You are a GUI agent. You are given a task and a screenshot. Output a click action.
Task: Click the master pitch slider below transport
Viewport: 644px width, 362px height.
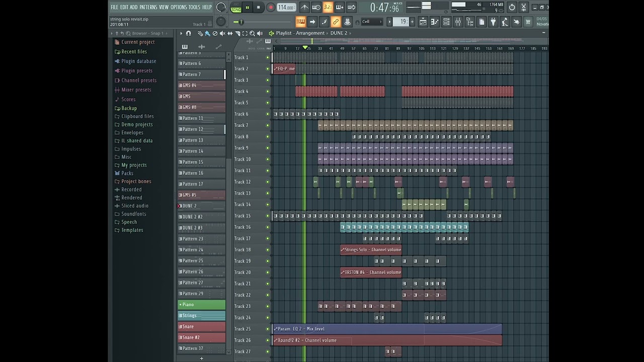262,22
